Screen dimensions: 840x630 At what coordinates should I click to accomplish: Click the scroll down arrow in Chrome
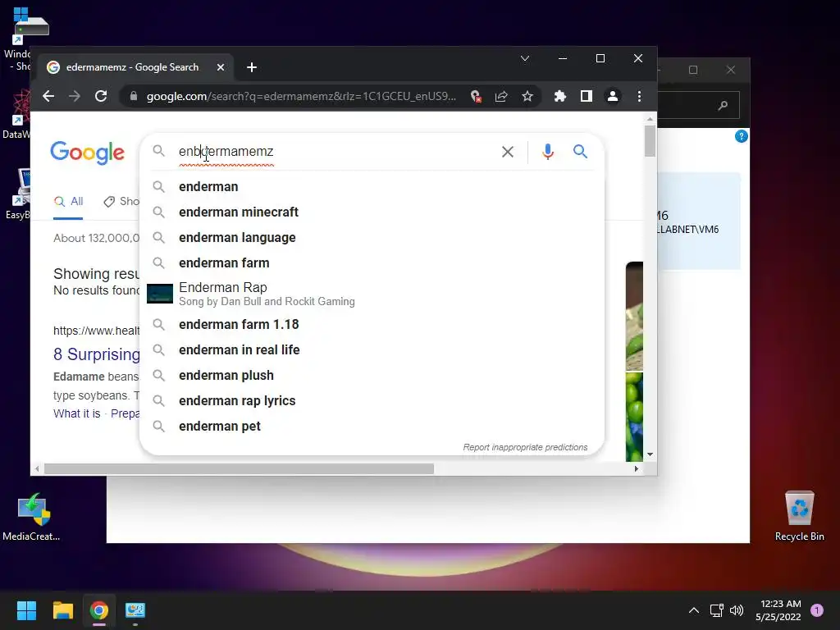(650, 454)
